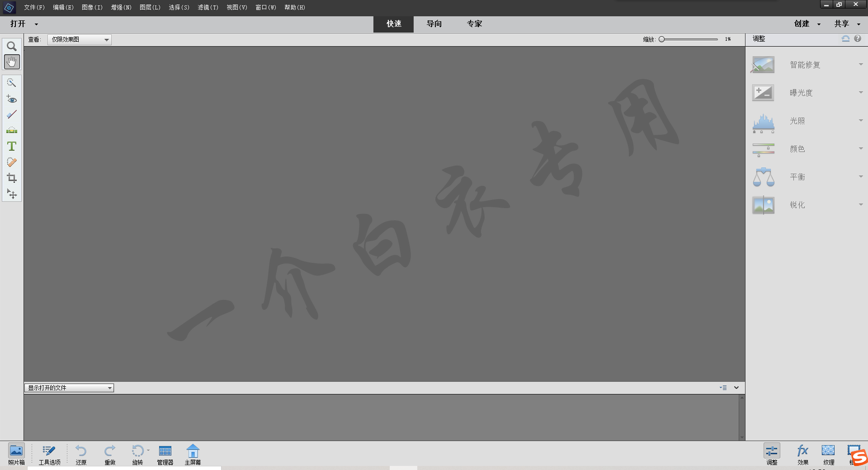868x470 pixels.
Task: Click the 创建 create button
Action: coord(802,24)
